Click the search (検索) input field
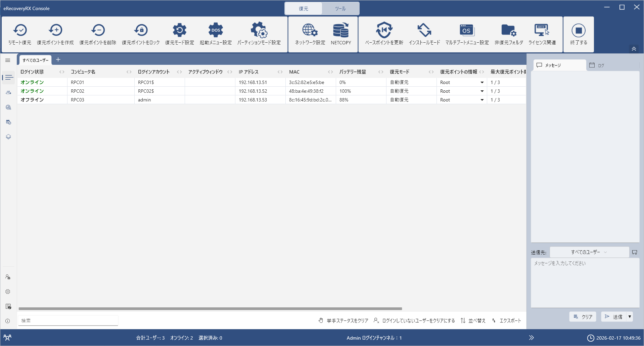 pyautogui.click(x=68, y=321)
